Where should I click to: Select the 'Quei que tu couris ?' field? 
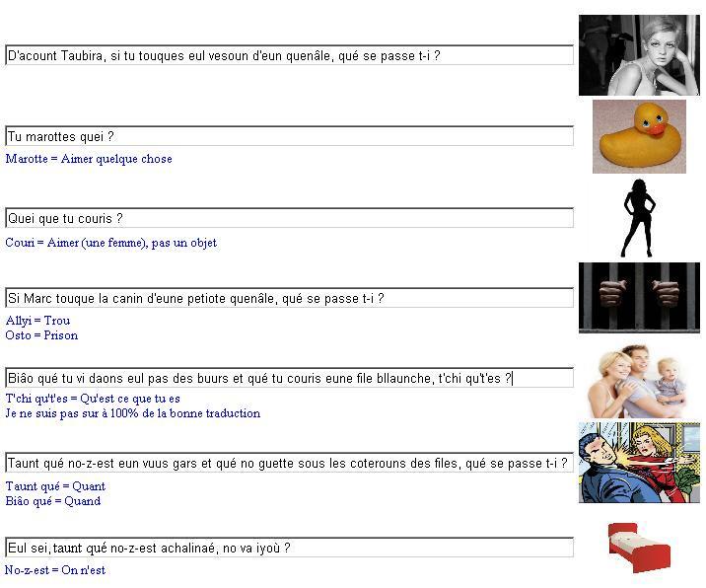click(290, 218)
